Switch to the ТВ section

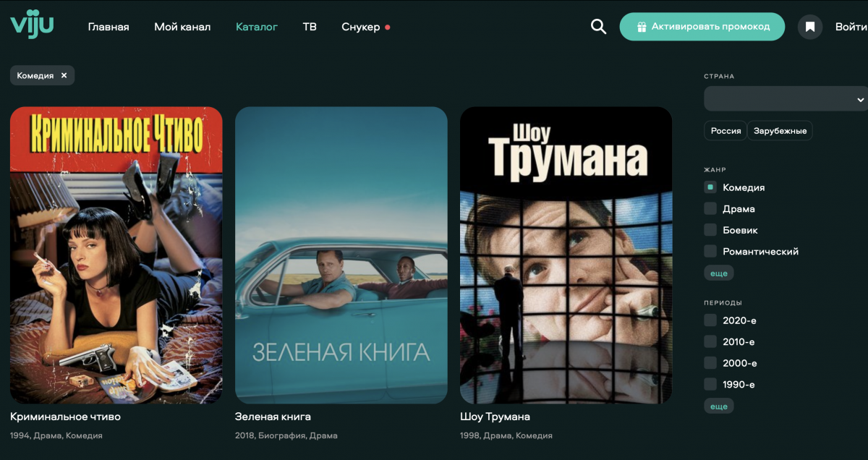[310, 27]
